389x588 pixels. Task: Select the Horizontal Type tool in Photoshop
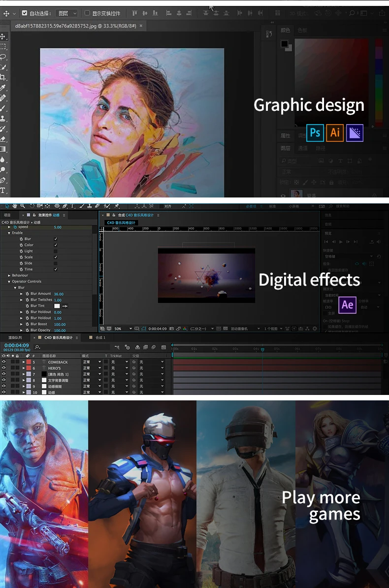click(x=3, y=191)
